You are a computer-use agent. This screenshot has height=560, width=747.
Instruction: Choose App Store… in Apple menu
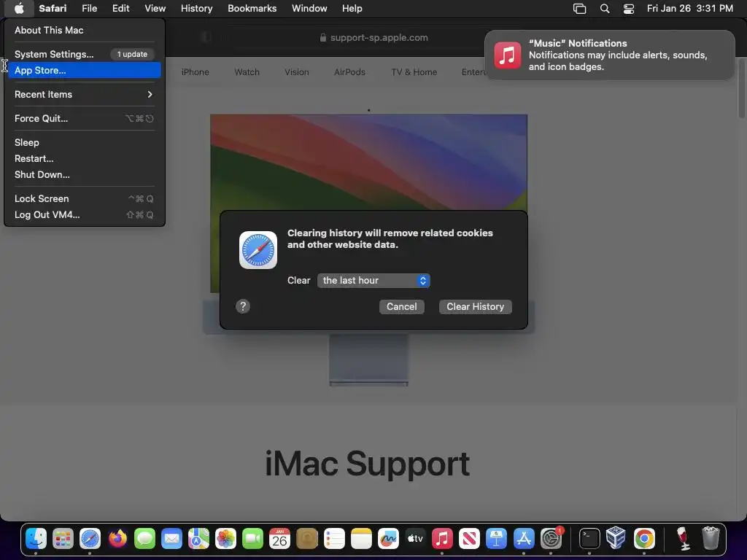[x=84, y=70]
